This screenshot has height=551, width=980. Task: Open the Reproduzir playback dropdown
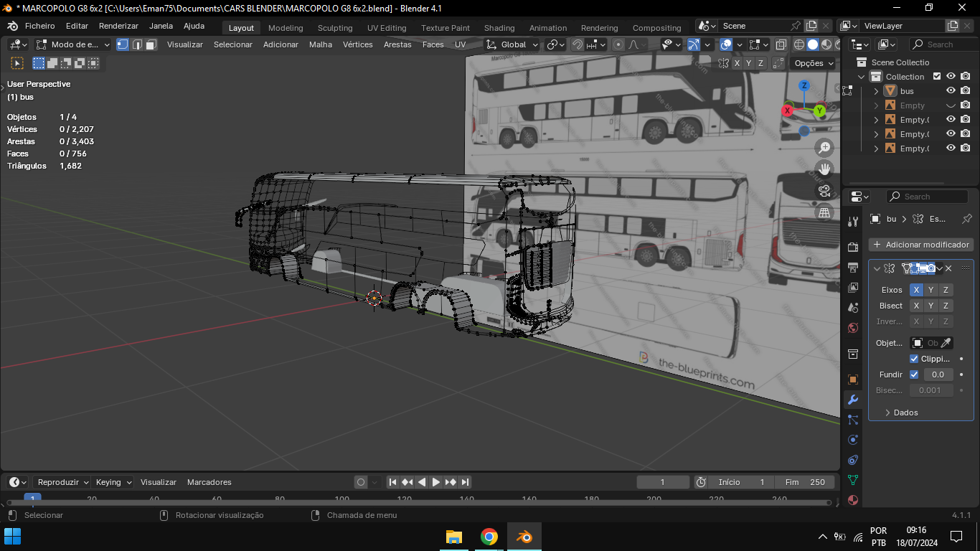tap(62, 482)
